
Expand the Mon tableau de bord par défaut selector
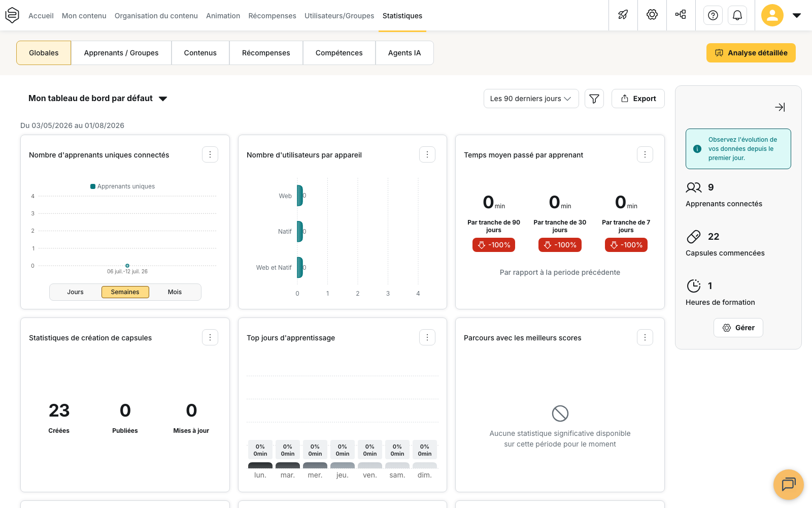(x=98, y=99)
